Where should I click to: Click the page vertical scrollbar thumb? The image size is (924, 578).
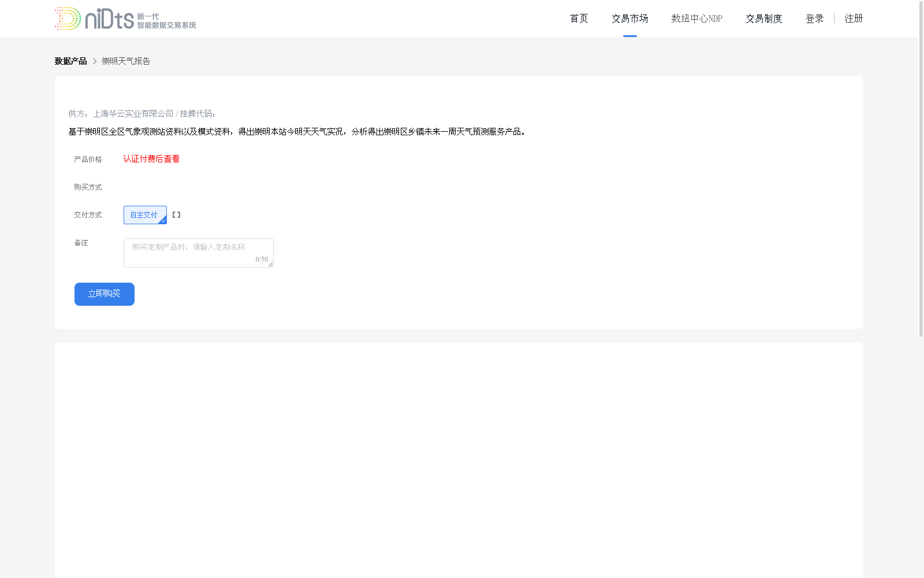click(921, 169)
